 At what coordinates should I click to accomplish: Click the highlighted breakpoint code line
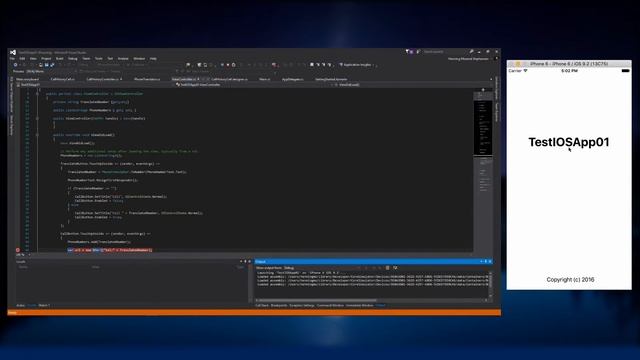(110, 250)
